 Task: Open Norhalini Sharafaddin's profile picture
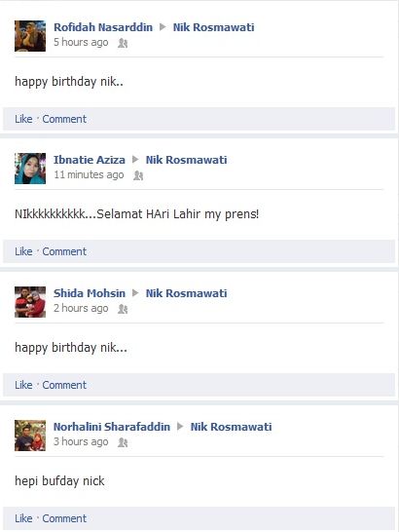30,436
